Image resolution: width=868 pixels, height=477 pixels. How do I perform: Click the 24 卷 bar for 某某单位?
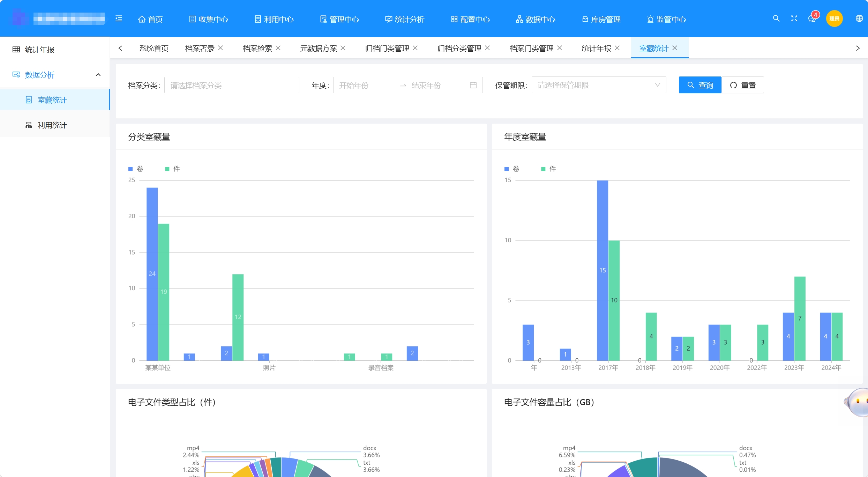[x=152, y=274]
